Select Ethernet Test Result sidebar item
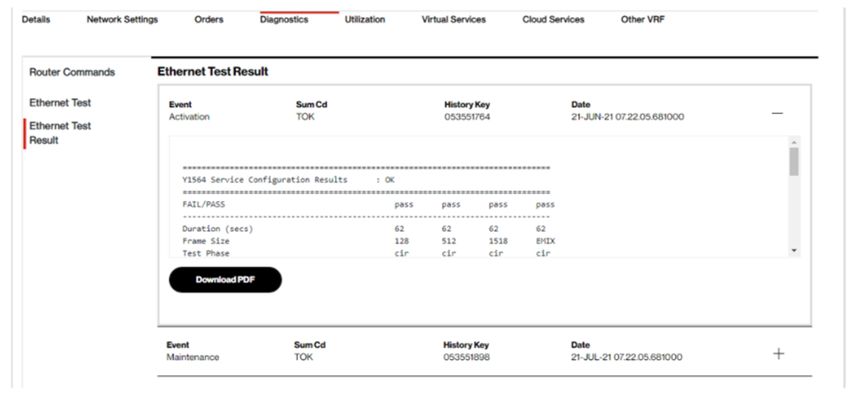Image resolution: width=850 pixels, height=396 pixels. [60, 133]
